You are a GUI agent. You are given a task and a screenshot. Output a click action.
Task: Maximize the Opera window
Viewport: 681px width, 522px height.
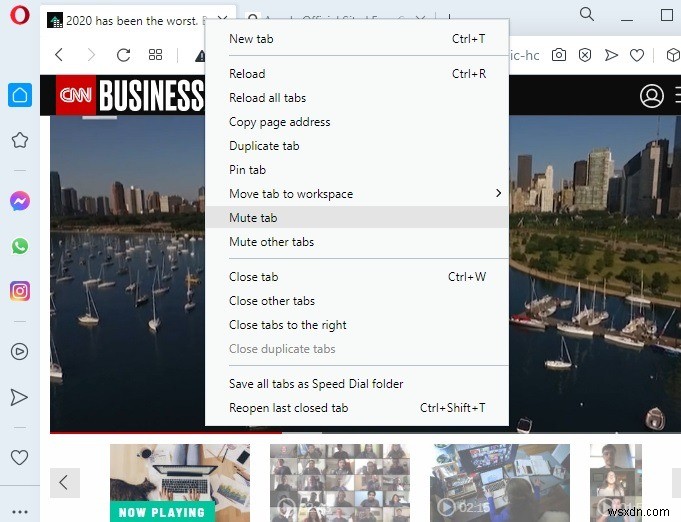[x=667, y=15]
